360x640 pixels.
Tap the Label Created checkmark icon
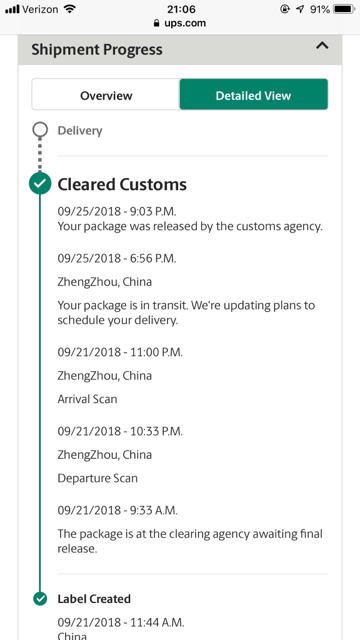point(40,599)
